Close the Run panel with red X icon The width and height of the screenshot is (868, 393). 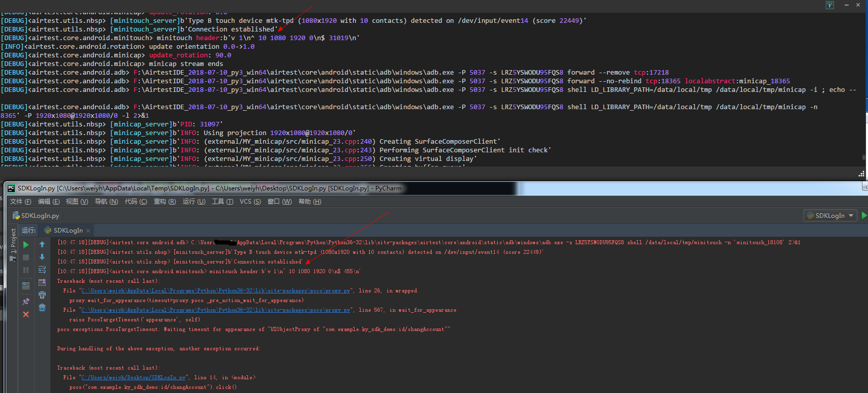click(26, 314)
